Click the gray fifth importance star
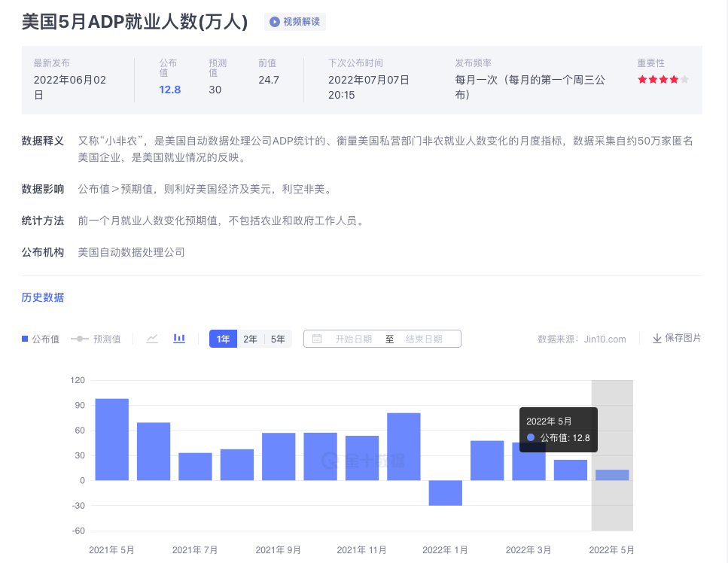Image resolution: width=728 pixels, height=563 pixels. point(684,79)
